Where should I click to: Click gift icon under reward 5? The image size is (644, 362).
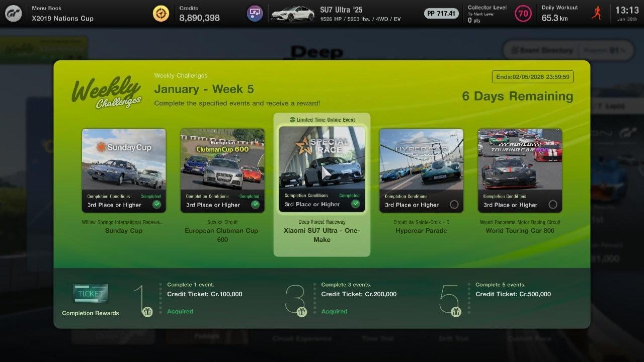click(x=456, y=312)
